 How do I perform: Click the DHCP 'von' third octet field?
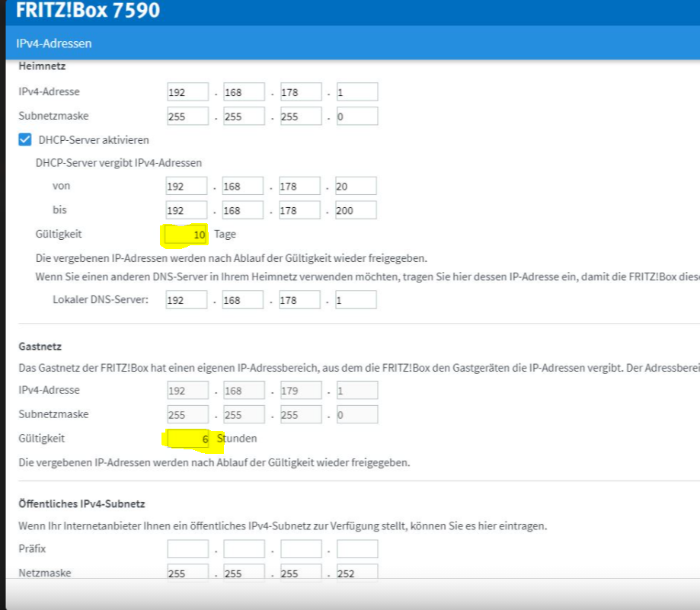[x=299, y=186]
